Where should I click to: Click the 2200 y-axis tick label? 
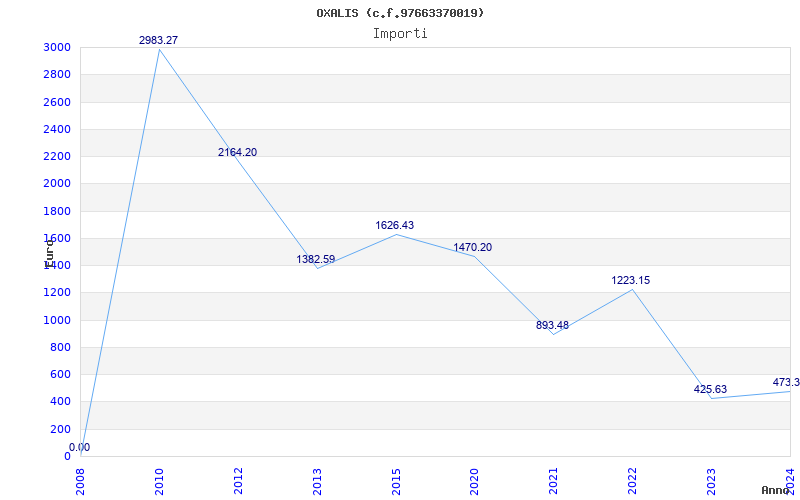(x=58, y=157)
